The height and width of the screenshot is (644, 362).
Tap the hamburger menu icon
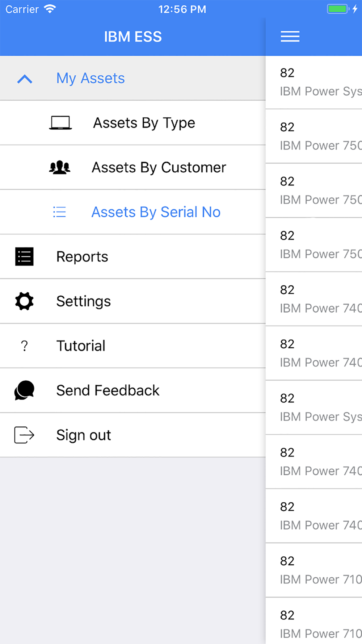[x=290, y=37]
